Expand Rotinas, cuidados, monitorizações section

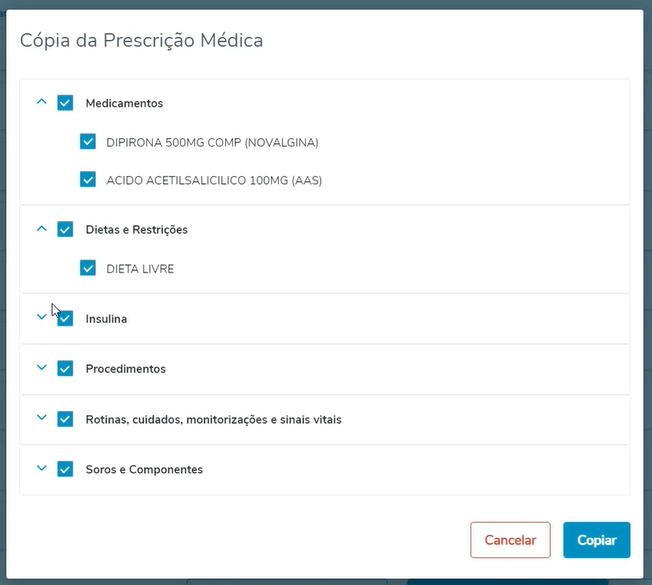[x=41, y=418]
